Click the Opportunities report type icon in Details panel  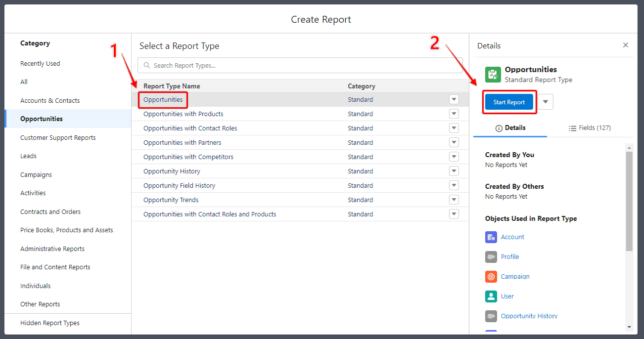[493, 74]
